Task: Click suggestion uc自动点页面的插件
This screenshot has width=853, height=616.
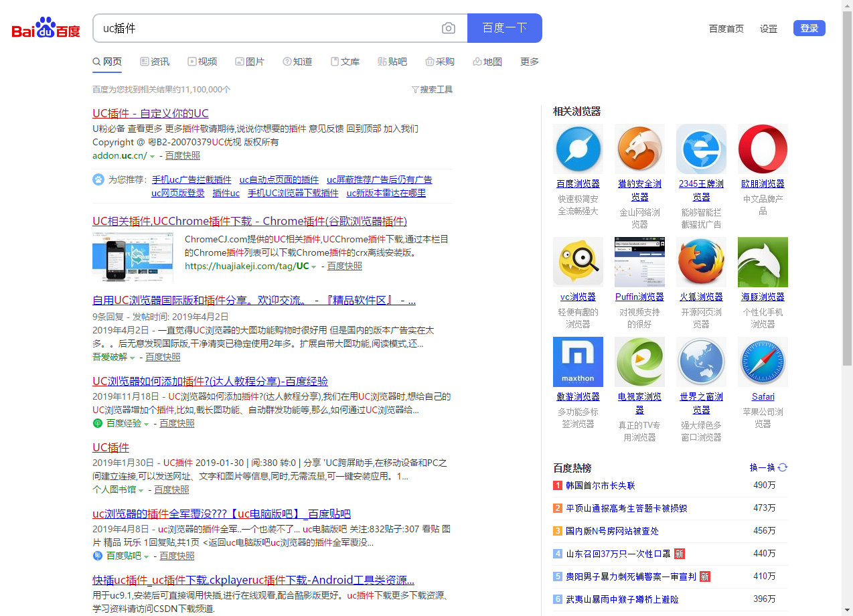Action: click(279, 179)
